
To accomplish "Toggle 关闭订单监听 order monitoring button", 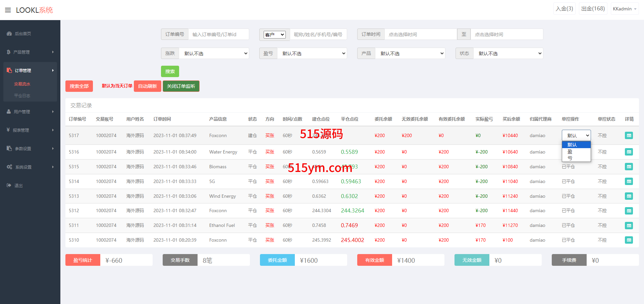I will pyautogui.click(x=181, y=86).
